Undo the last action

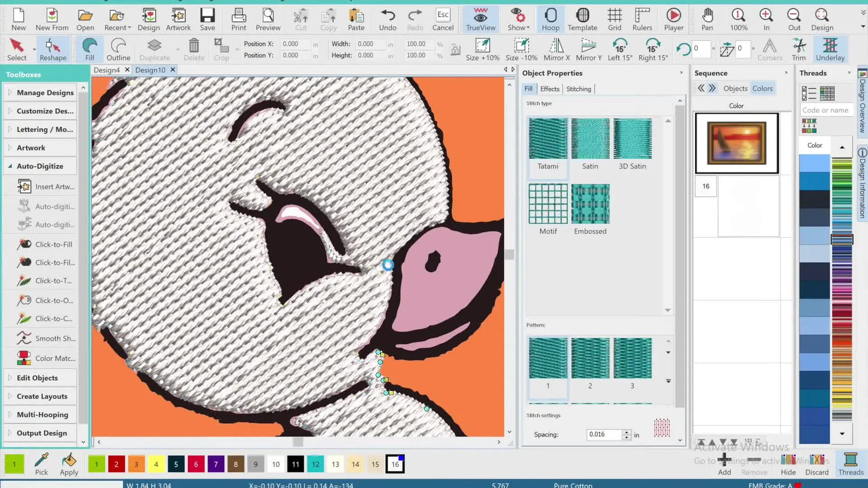point(388,20)
